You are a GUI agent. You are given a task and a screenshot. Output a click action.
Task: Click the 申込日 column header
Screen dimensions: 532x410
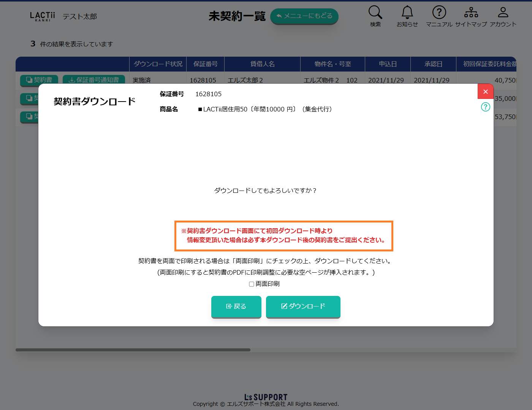(x=388, y=64)
